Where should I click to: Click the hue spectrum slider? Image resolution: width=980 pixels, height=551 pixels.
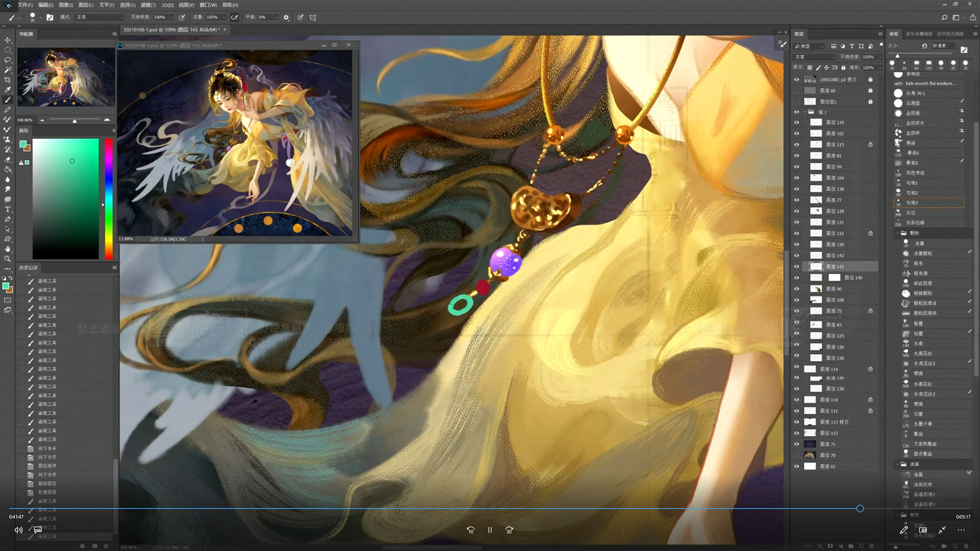point(109,199)
